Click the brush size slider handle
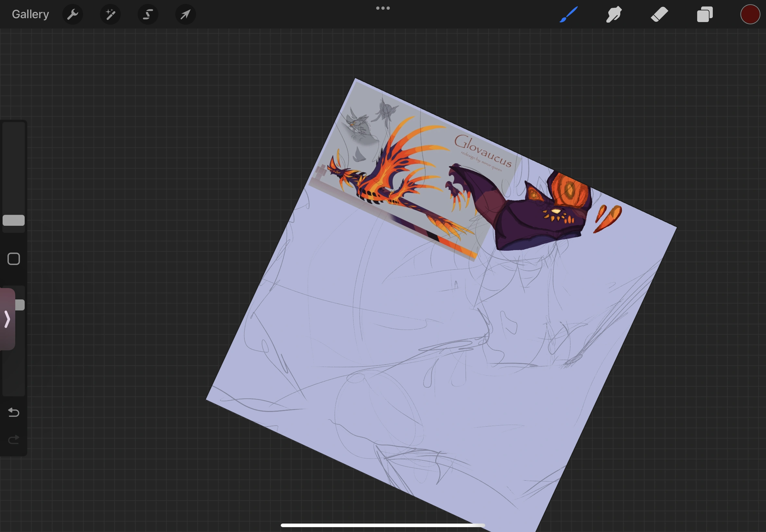Screen dimensions: 766x532 pos(14,220)
